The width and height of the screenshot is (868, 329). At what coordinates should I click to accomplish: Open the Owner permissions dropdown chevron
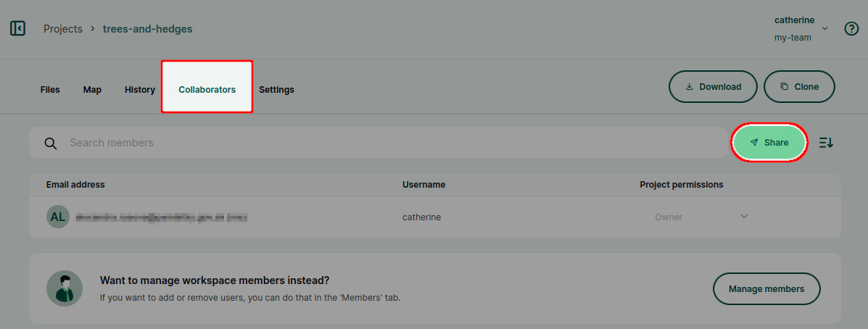(x=744, y=216)
